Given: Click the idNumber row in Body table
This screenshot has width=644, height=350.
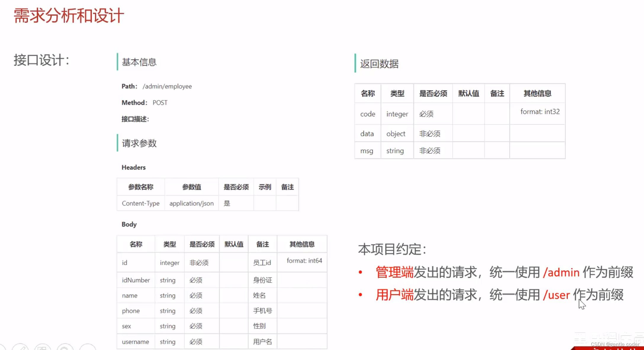Looking at the screenshot, I should [136, 280].
